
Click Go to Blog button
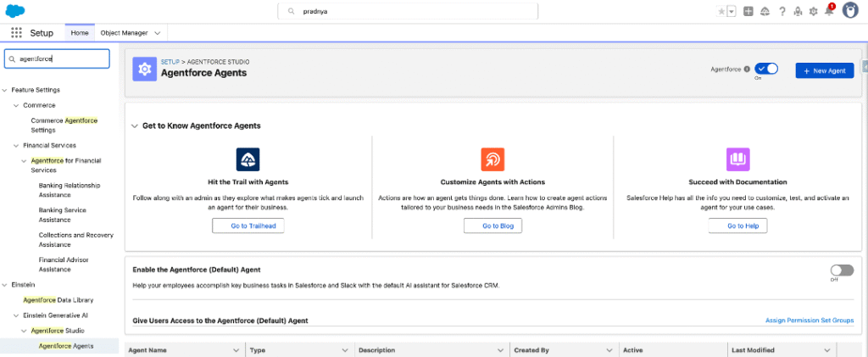[492, 226]
